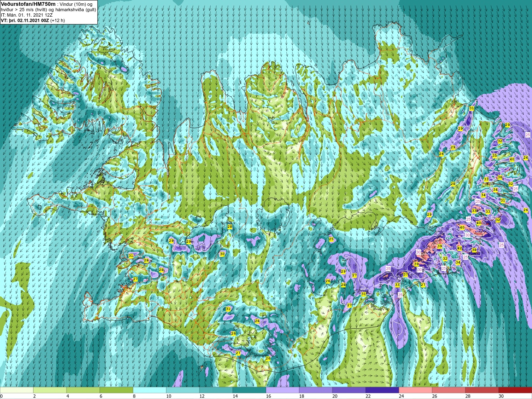Click the 4–6 m/s legend color swatch

click(83, 390)
